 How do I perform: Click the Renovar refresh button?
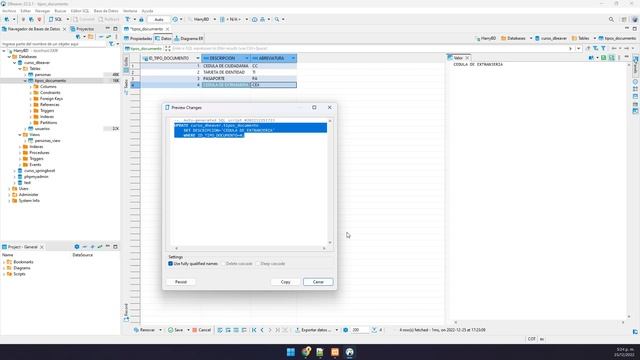pyautogui.click(x=144, y=330)
